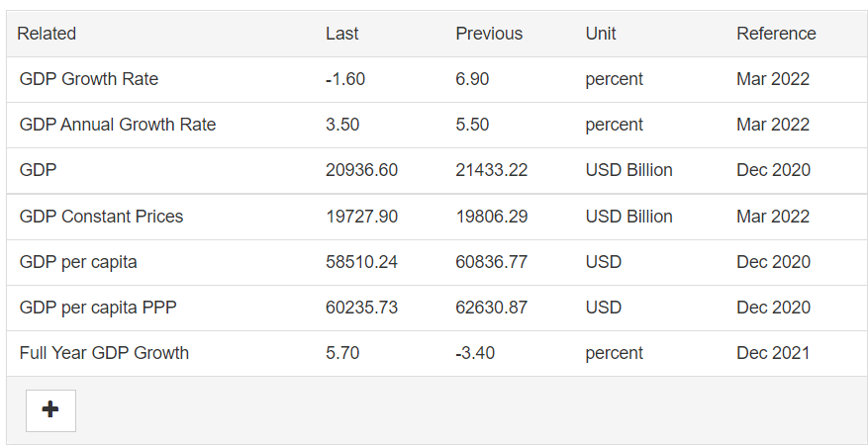
Task: Open the GDP Constant Prices indicator
Action: click(x=101, y=217)
